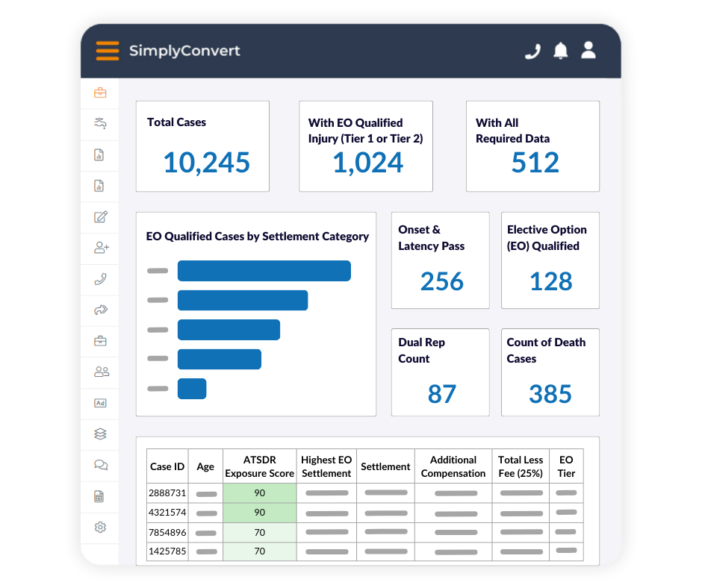Click the 10,245 total cases value
The width and height of the screenshot is (702, 588).
(207, 162)
